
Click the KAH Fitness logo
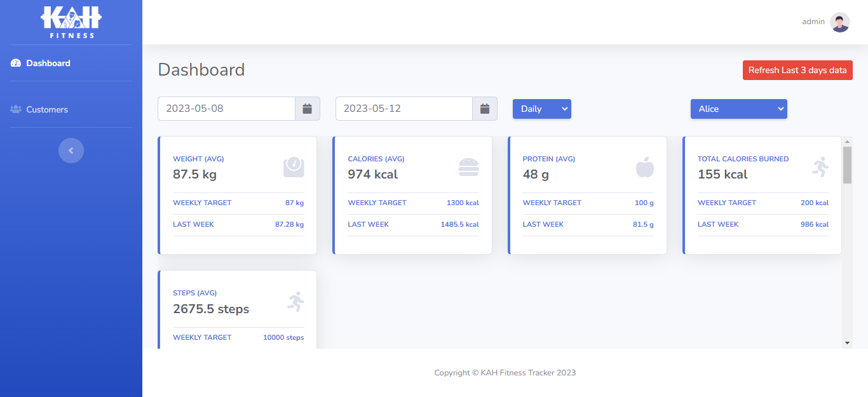click(x=71, y=22)
